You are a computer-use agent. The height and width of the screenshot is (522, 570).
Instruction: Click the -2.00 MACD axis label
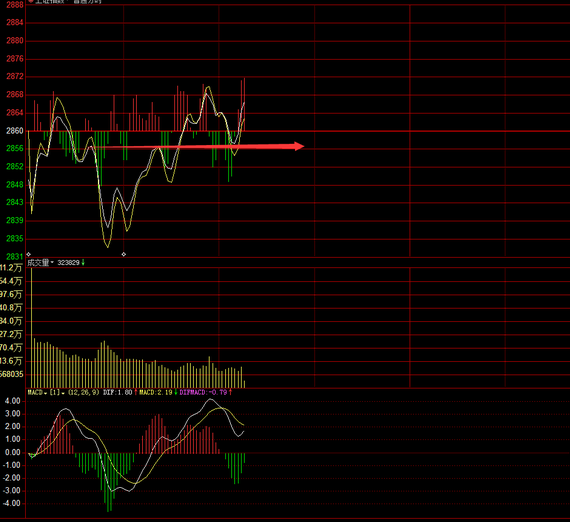click(x=11, y=478)
